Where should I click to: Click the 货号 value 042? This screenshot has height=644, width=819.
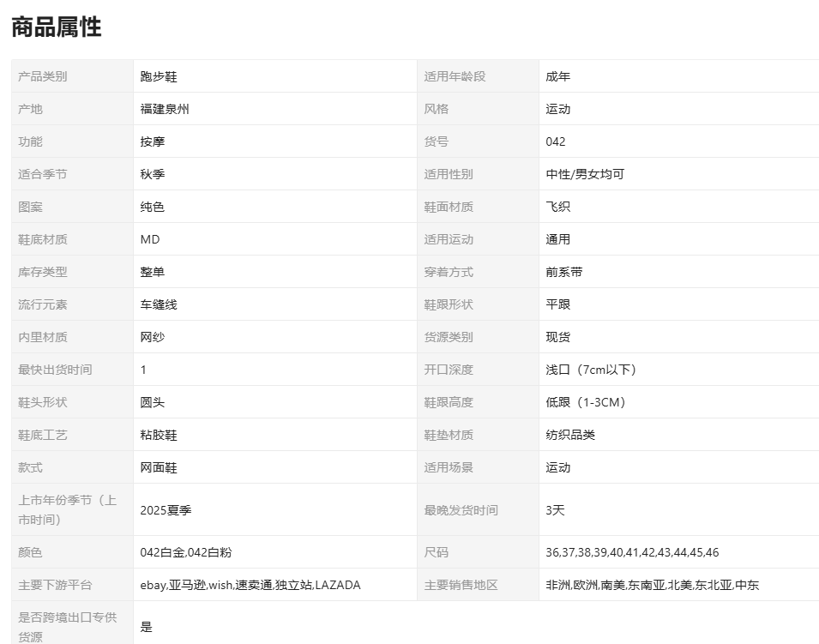click(x=556, y=141)
